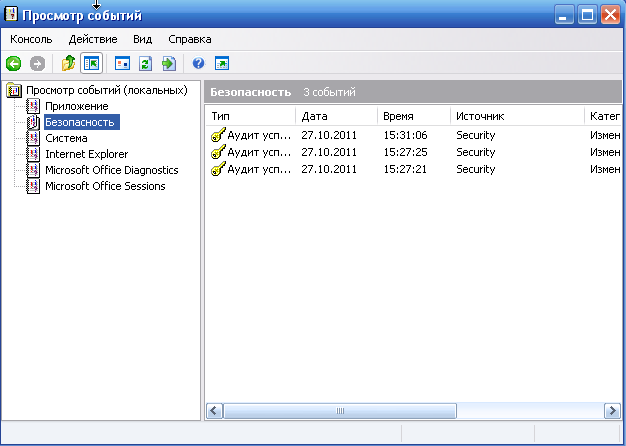Click the Microsoft Office Diagnostics log icon
Image resolution: width=626 pixels, height=446 pixels.
click(x=33, y=170)
